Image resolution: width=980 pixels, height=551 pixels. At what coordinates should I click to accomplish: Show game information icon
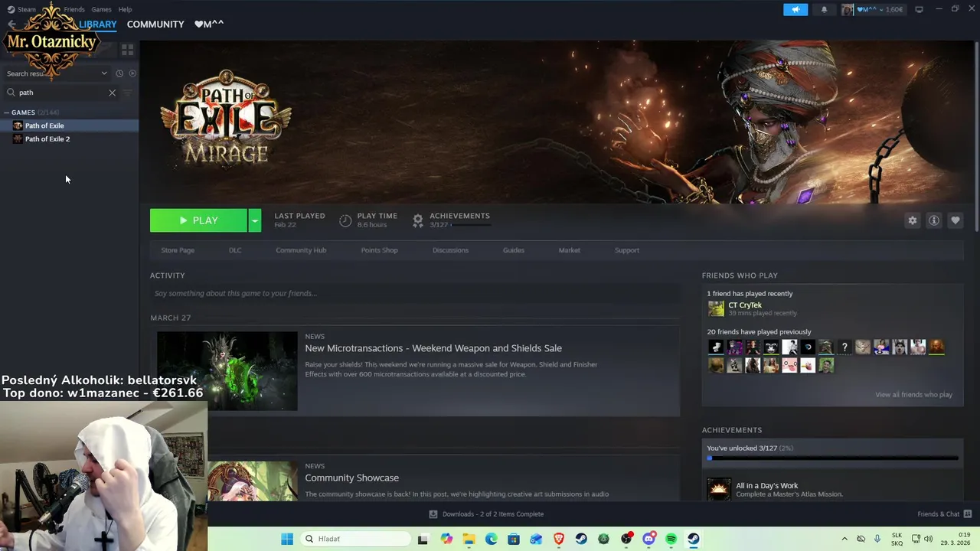pos(933,220)
